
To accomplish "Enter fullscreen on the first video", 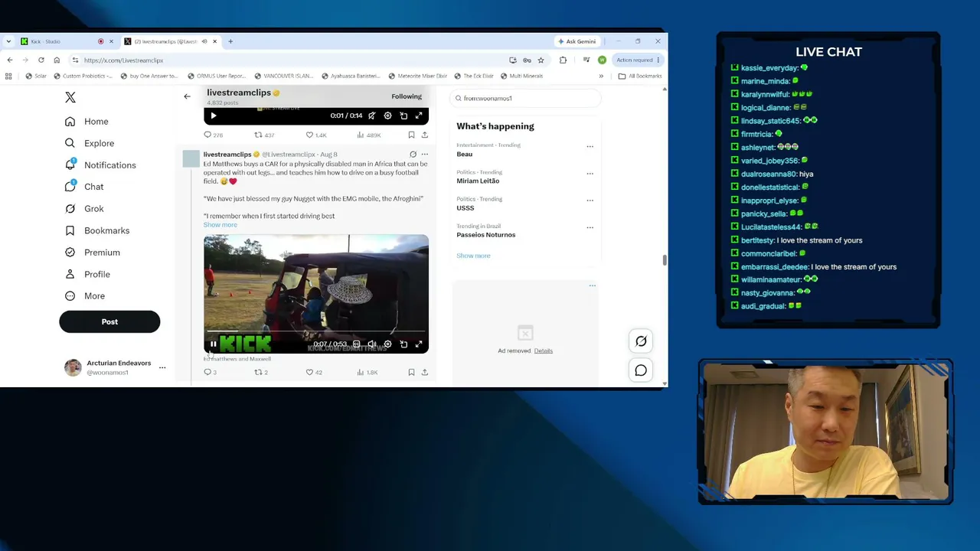I will click(419, 116).
